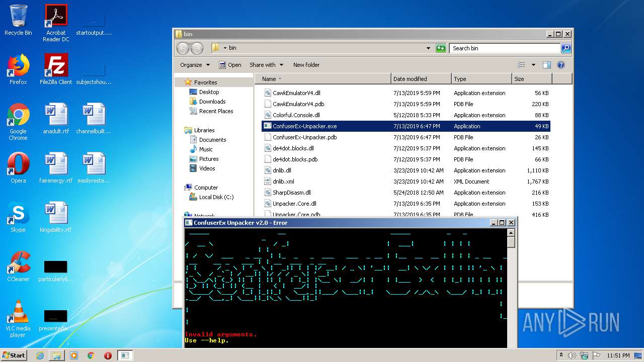Viewport: 644px width, 362px height.
Task: Change your view icon in Explorer
Action: (521, 65)
